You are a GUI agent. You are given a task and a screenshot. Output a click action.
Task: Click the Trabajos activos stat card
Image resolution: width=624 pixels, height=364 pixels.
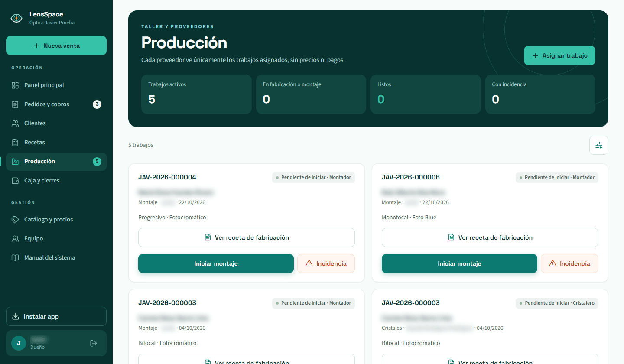(x=196, y=94)
